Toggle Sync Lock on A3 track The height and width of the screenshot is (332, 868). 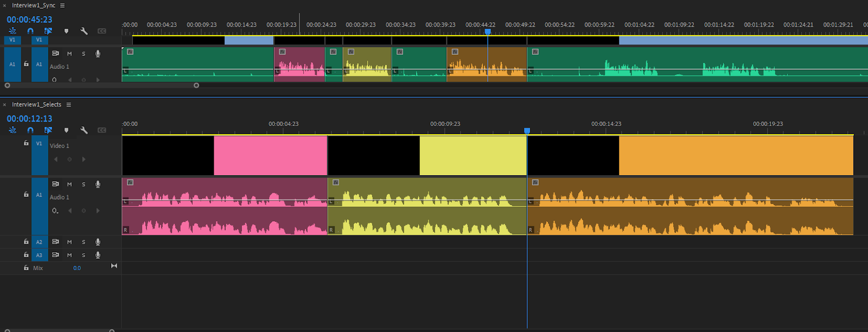tap(55, 255)
